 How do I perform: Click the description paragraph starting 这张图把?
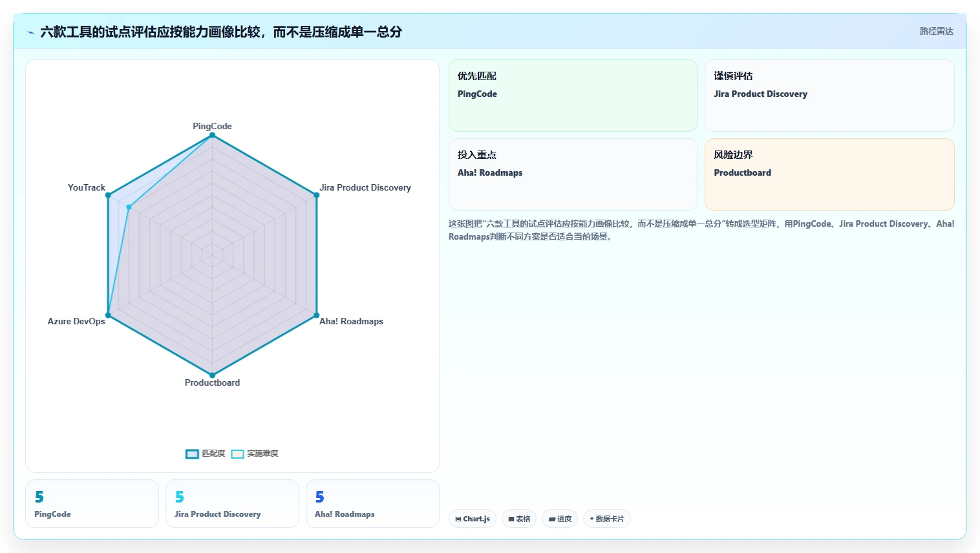pyautogui.click(x=701, y=230)
